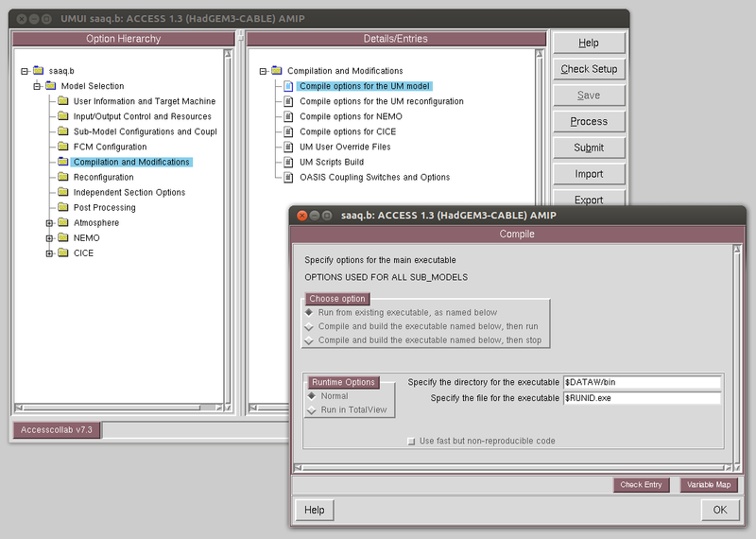Click the document icon for UM Scripts Build

tap(288, 162)
